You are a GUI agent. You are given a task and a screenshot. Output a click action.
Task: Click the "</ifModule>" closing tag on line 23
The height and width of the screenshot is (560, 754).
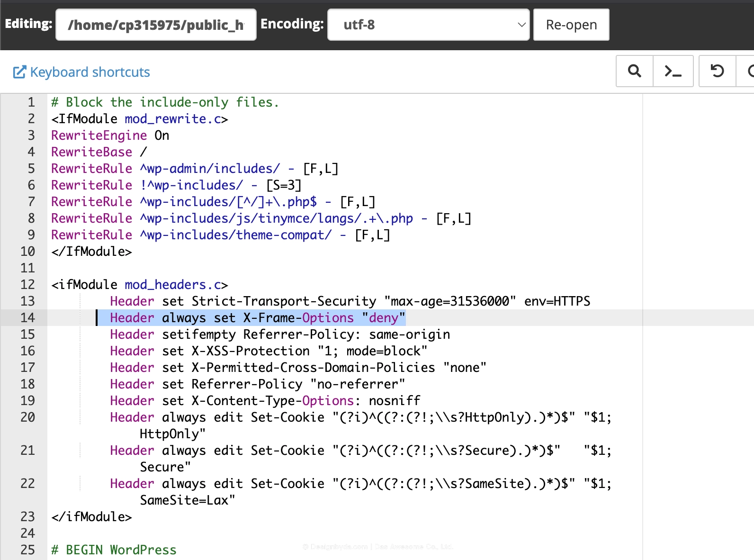click(91, 517)
